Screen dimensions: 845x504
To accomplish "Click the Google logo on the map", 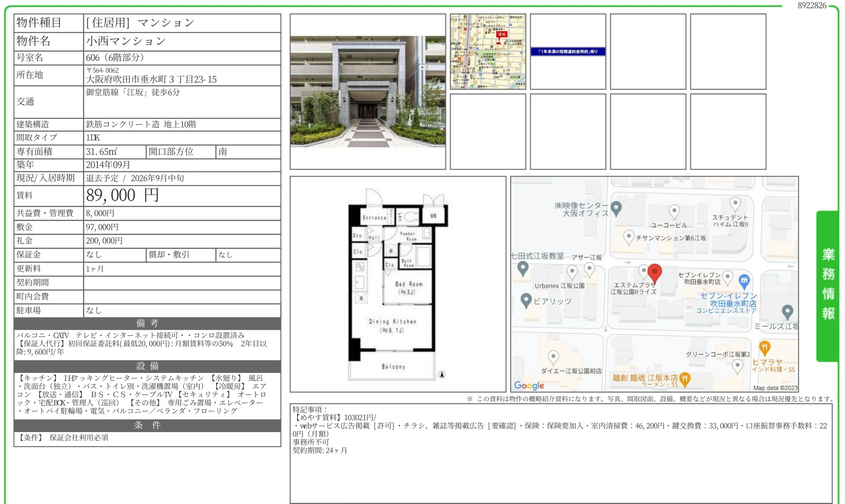I will [x=529, y=385].
